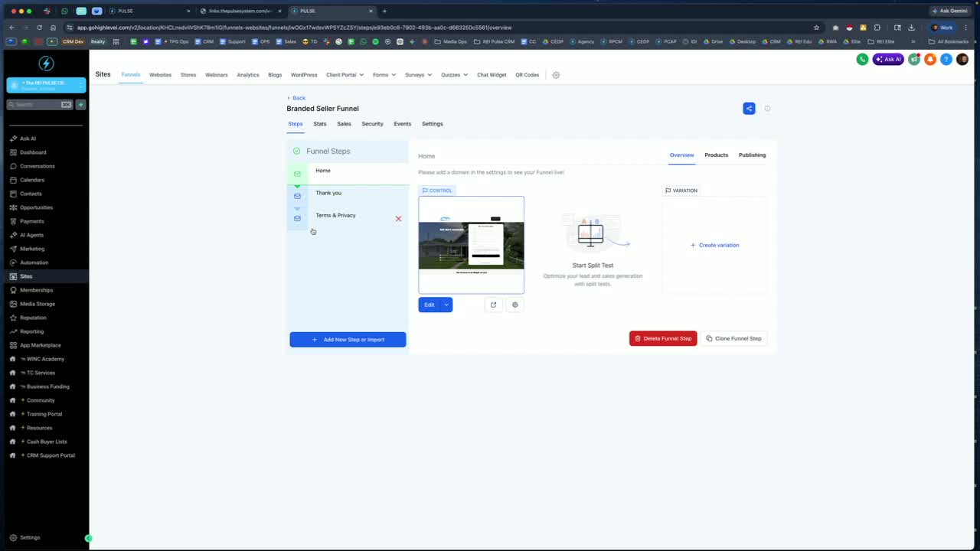This screenshot has width=980, height=551.
Task: Switch to the Stats tab
Action: (x=320, y=124)
